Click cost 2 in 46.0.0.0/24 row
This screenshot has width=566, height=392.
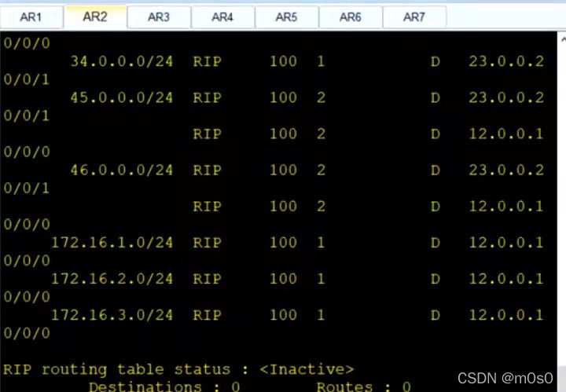(321, 170)
